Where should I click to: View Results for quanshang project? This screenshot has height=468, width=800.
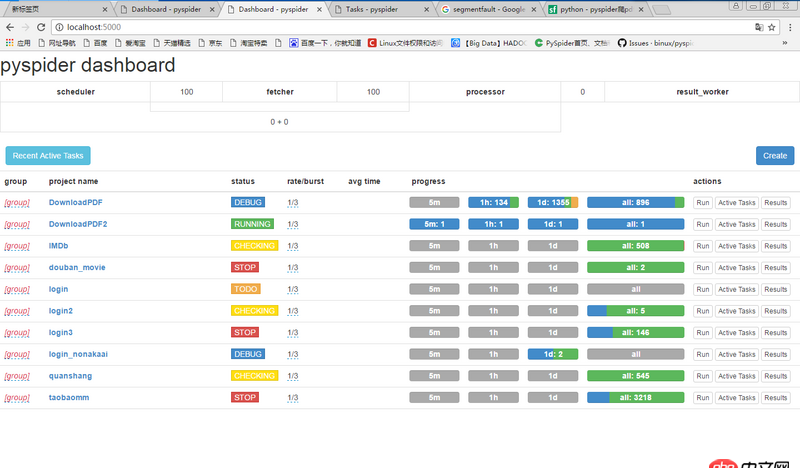pyautogui.click(x=776, y=376)
